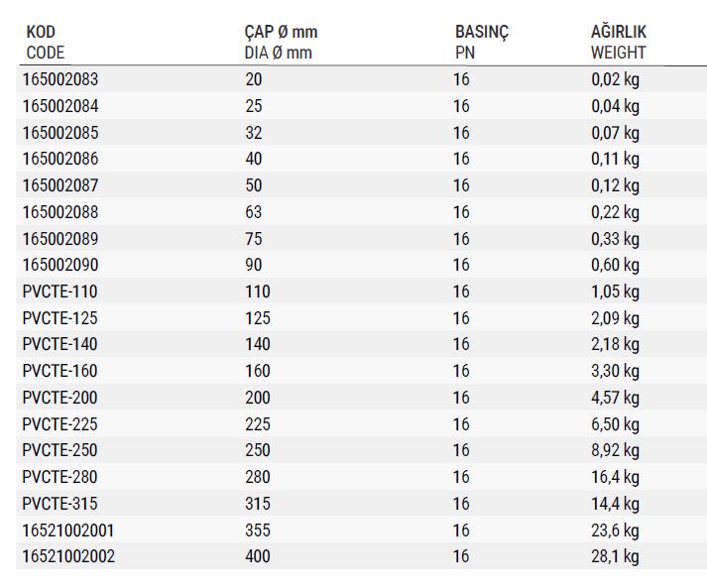Screen dimensions: 707x588
Task: Select weight 4,57 kg value
Action: point(615,398)
